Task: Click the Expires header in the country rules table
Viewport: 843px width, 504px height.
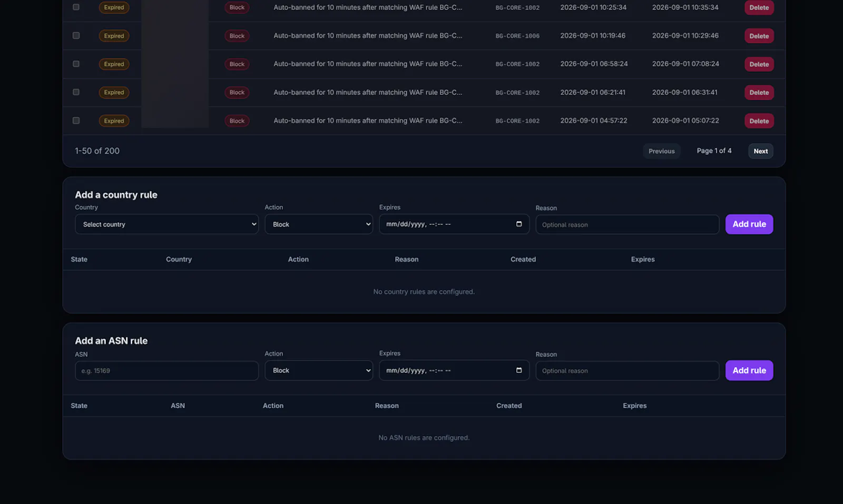Action: (x=643, y=260)
